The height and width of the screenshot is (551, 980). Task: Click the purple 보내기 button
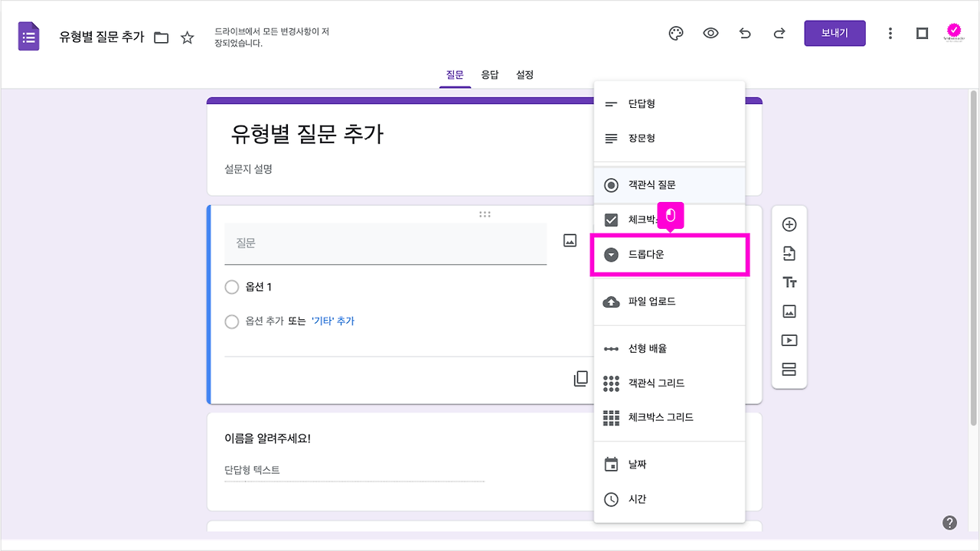pos(835,33)
